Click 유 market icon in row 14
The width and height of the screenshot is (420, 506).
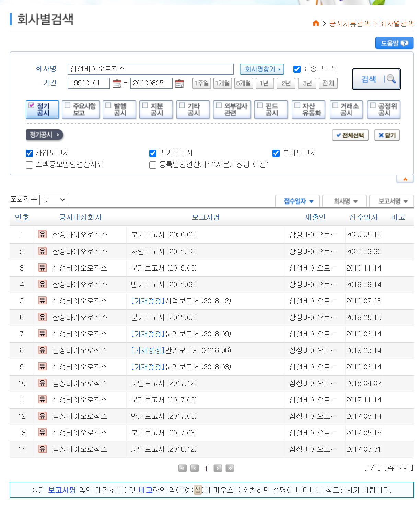coord(42,449)
